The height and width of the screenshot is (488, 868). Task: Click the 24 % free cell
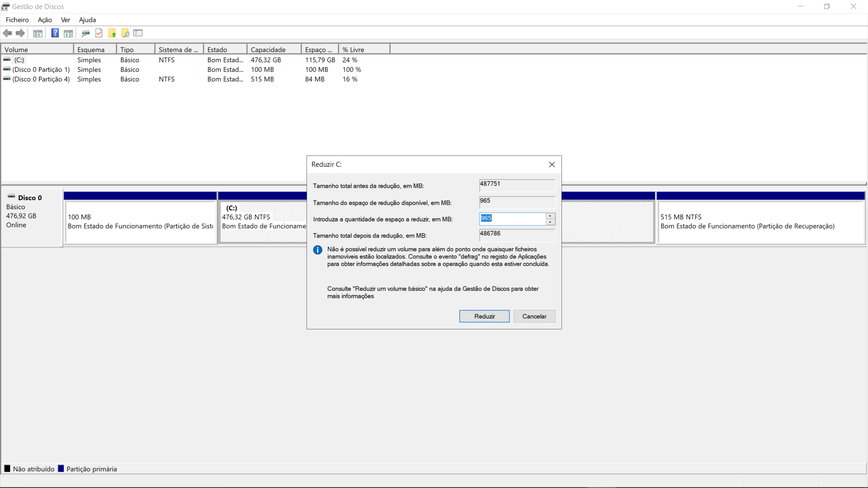coord(350,60)
